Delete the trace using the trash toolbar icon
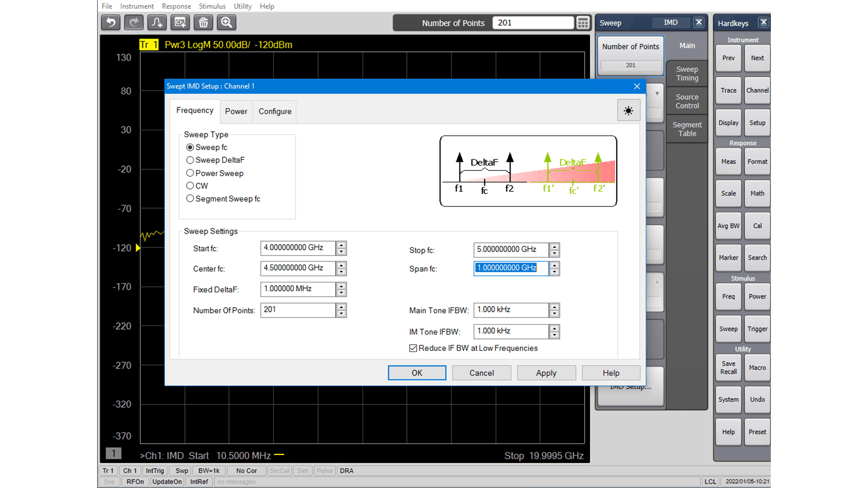 click(x=203, y=22)
